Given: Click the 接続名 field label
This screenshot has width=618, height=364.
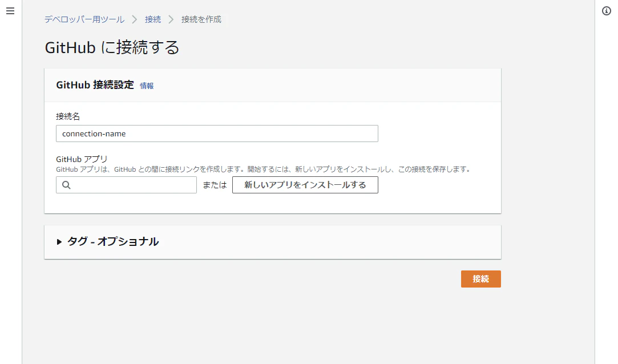Looking at the screenshot, I should click(x=68, y=116).
